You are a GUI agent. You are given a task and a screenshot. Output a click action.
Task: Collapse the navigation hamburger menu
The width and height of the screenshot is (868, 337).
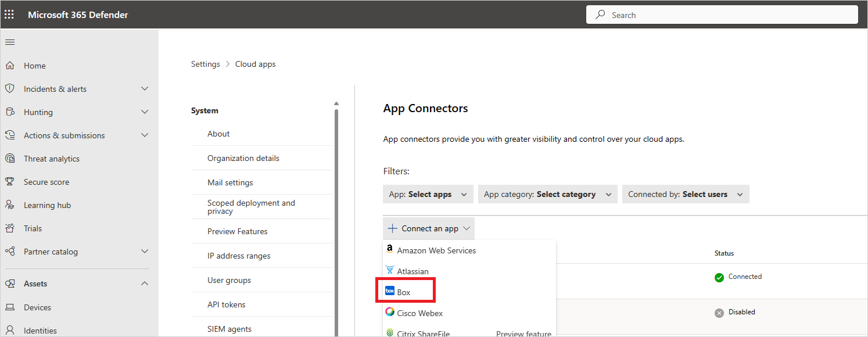[10, 42]
